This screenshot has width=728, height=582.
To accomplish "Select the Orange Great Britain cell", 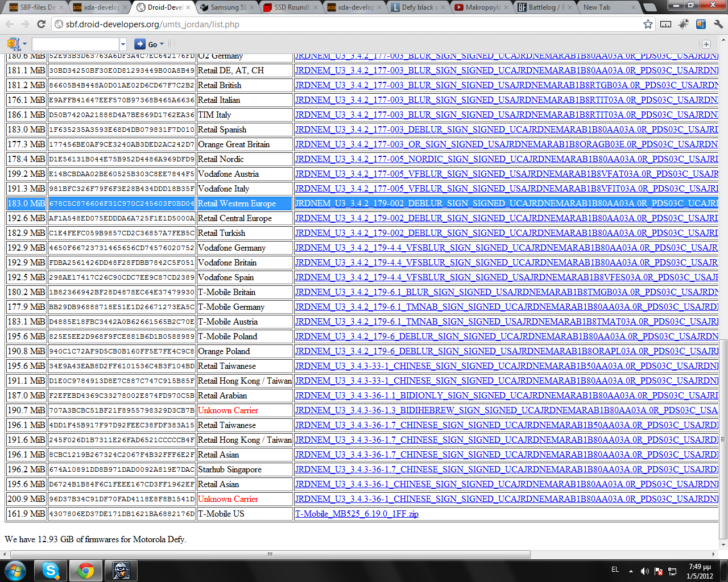I will coord(245,144).
